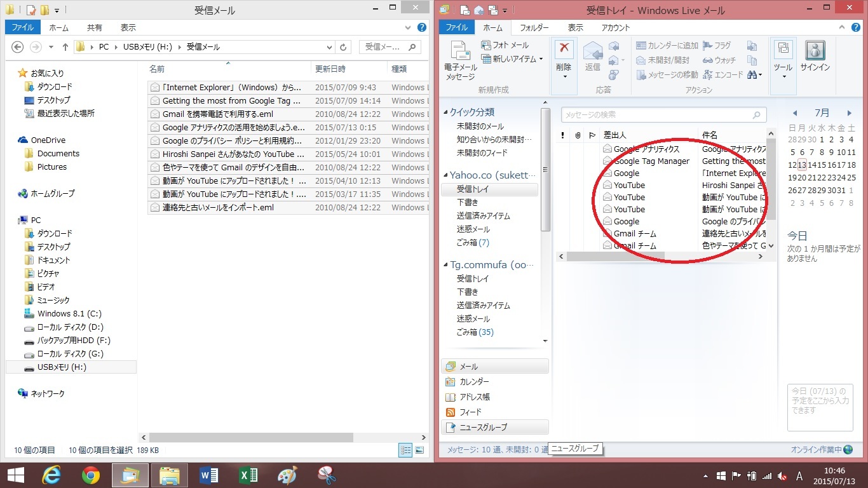Click メッセージの移動 in the ribbon
The image size is (868, 488).
point(667,74)
